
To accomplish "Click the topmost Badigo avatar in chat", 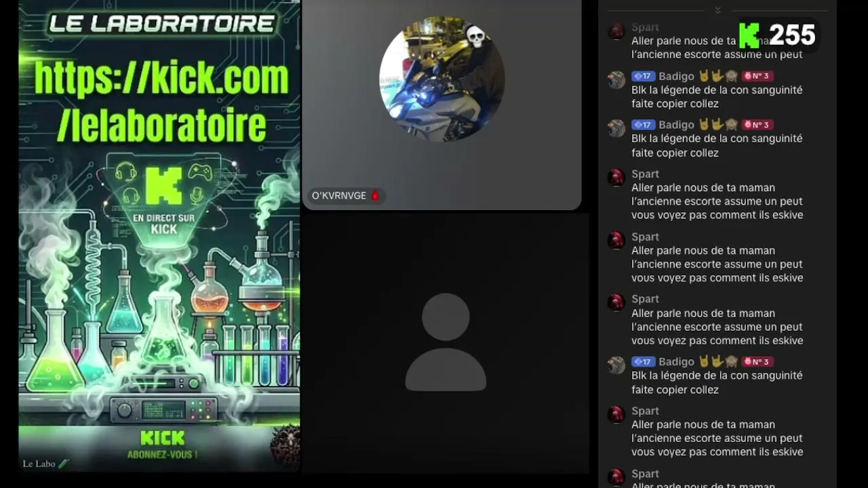I will 616,80.
